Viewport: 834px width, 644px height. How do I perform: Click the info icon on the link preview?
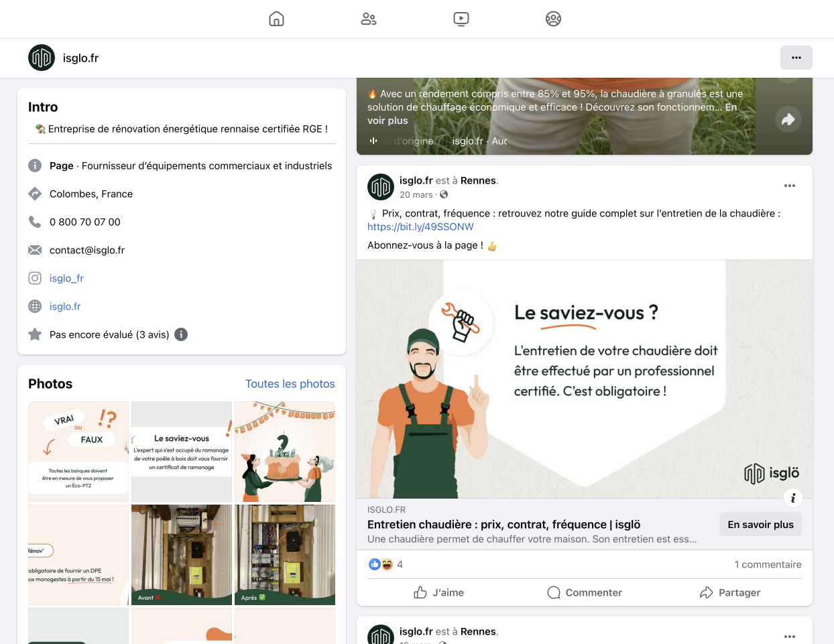tap(793, 498)
